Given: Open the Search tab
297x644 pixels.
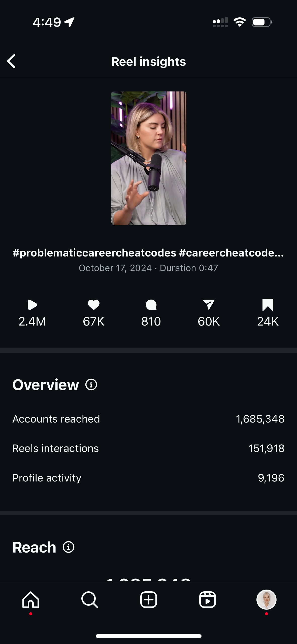Looking at the screenshot, I should tap(90, 600).
